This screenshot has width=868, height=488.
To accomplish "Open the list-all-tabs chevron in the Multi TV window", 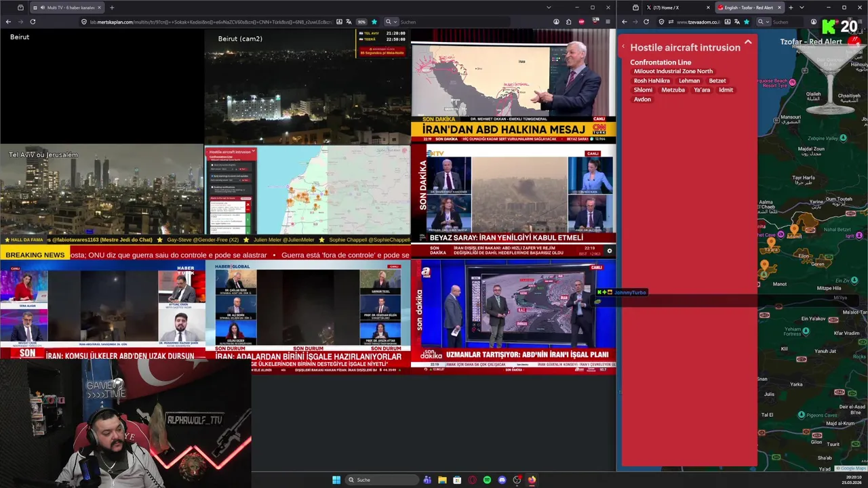I will coord(549,7).
